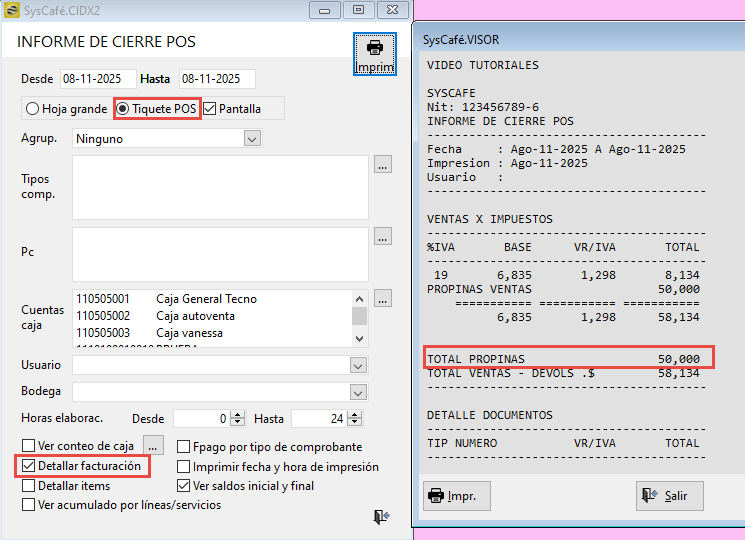The height and width of the screenshot is (540, 745).
Task: Select account 110505002 Caja autoventa
Action: coord(155,316)
